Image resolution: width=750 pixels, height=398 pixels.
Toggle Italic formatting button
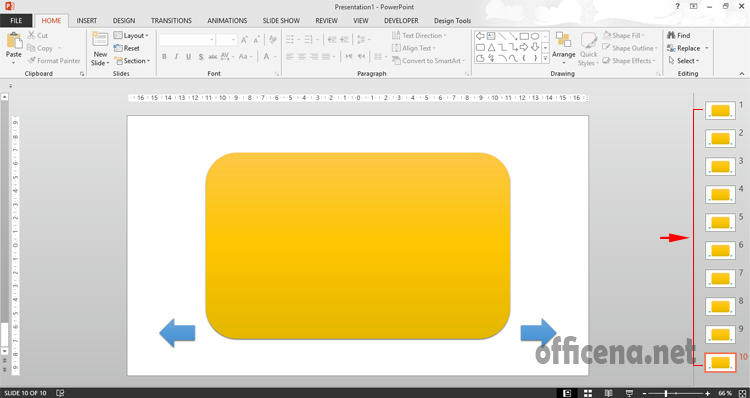[x=176, y=56]
